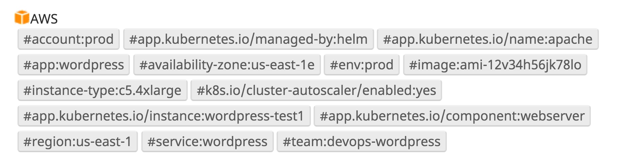Open the instance:wordpress-test1 tag
The height and width of the screenshot is (167, 644).
coord(164,116)
